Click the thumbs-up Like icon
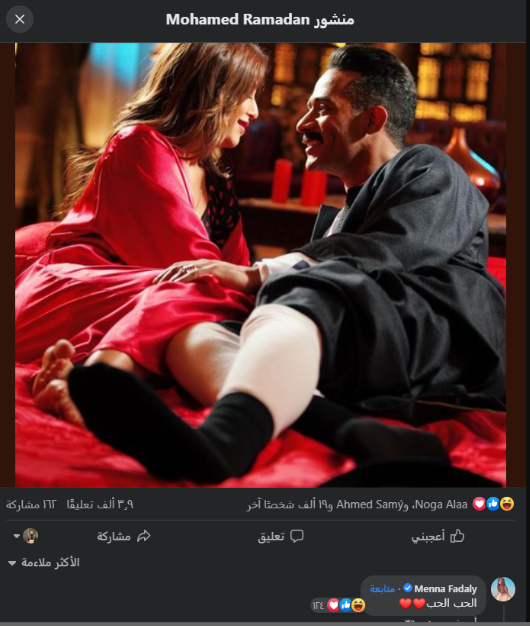The height and width of the screenshot is (626, 530). 457,536
